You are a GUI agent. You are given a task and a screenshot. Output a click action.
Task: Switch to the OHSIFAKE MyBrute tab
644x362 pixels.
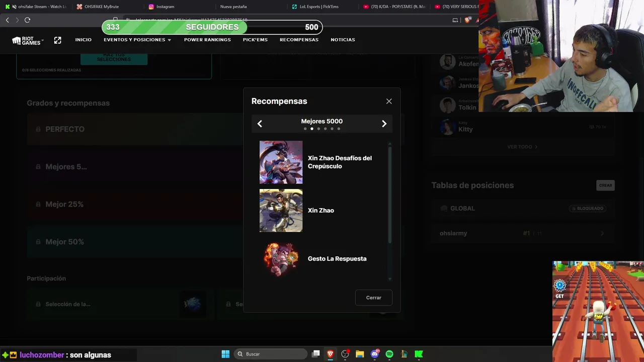[x=107, y=7]
